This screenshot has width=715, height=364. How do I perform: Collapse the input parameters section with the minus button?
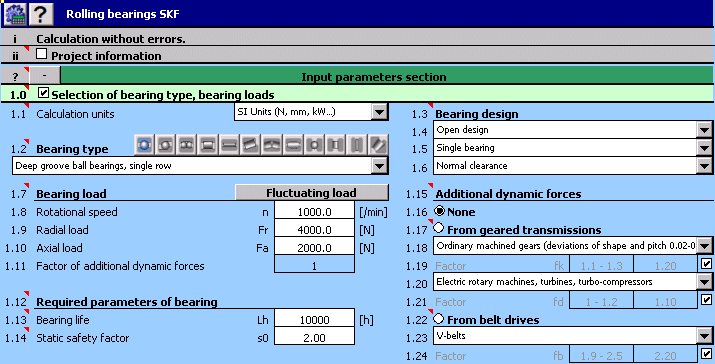(45, 75)
